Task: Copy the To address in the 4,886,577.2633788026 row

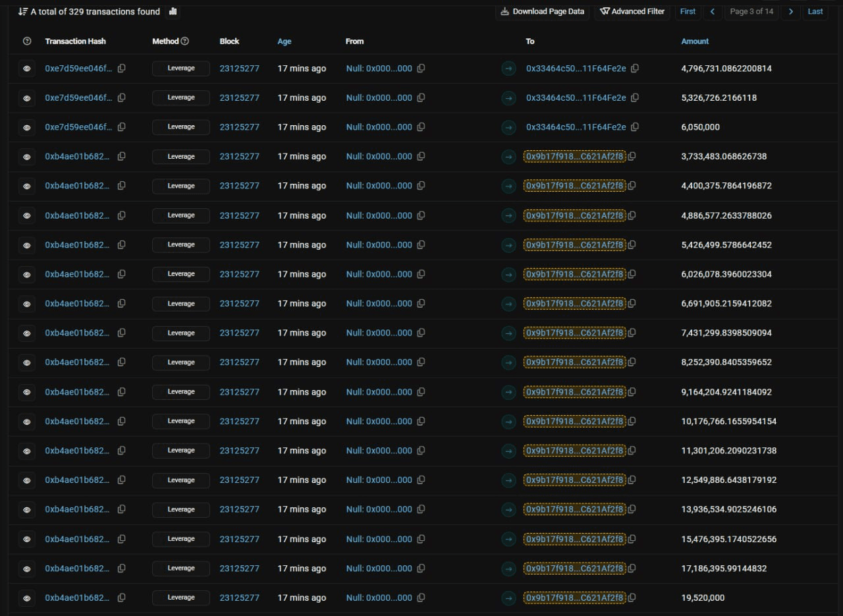Action: coord(632,215)
